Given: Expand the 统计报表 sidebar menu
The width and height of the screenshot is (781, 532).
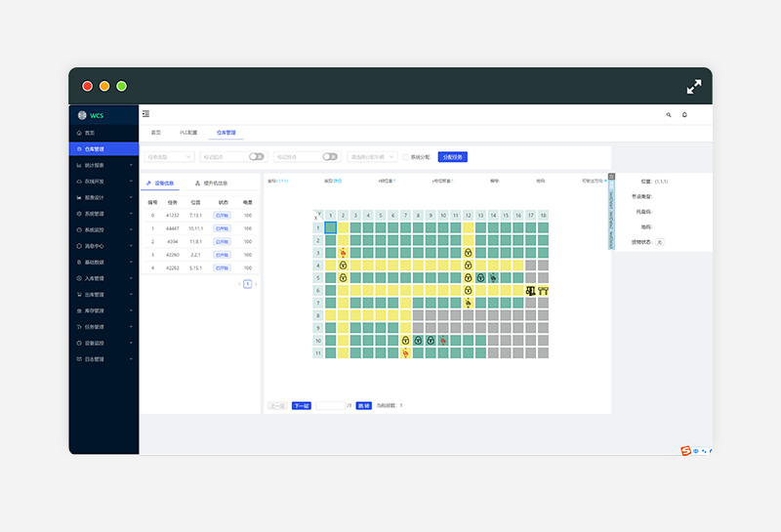Looking at the screenshot, I should coord(103,165).
